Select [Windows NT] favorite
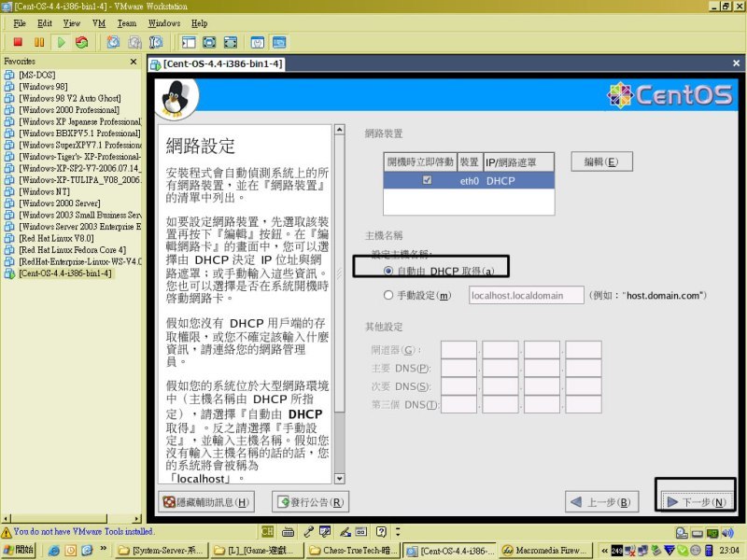 click(x=44, y=191)
